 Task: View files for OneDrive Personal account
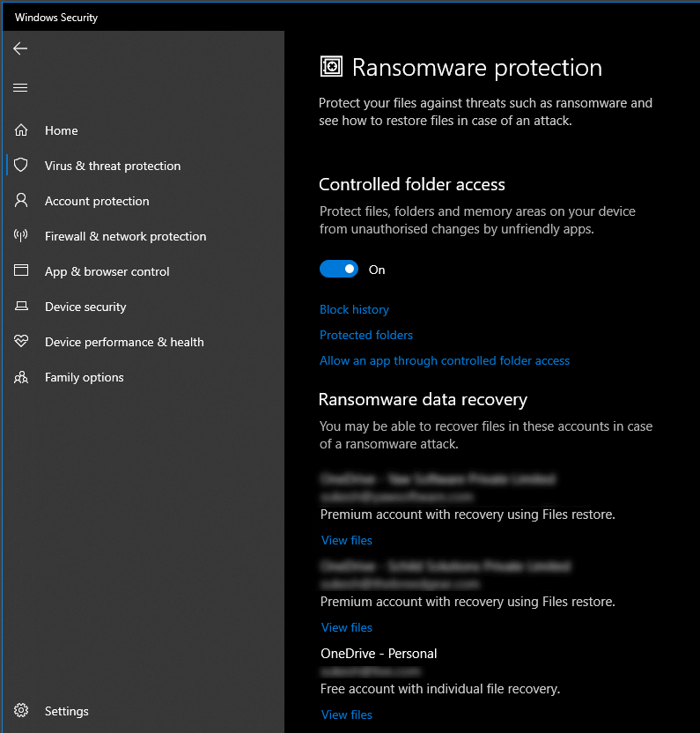tap(347, 714)
